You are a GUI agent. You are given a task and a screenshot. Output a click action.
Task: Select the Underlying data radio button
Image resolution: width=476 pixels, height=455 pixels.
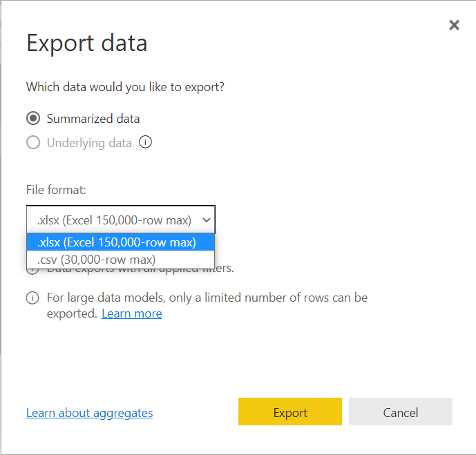[x=33, y=142]
